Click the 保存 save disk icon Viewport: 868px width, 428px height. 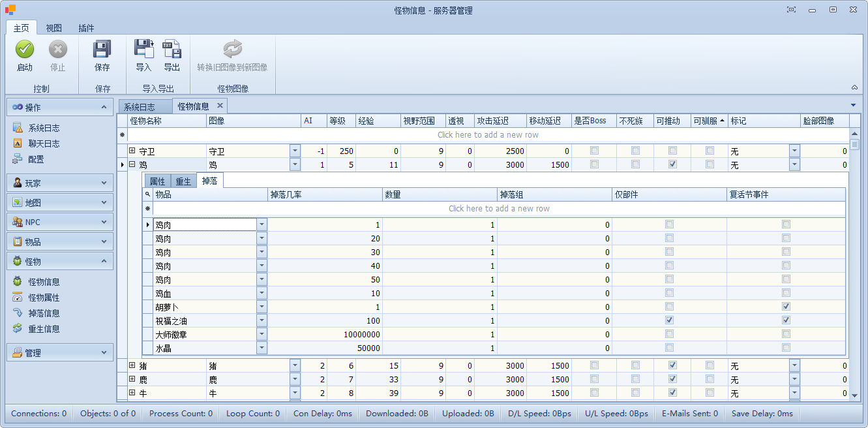click(102, 50)
